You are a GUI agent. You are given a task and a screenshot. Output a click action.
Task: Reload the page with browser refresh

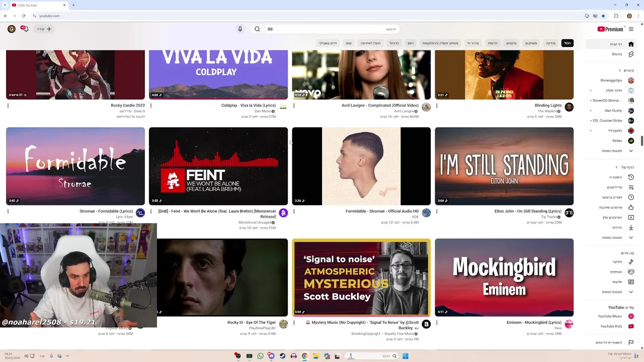[23, 16]
